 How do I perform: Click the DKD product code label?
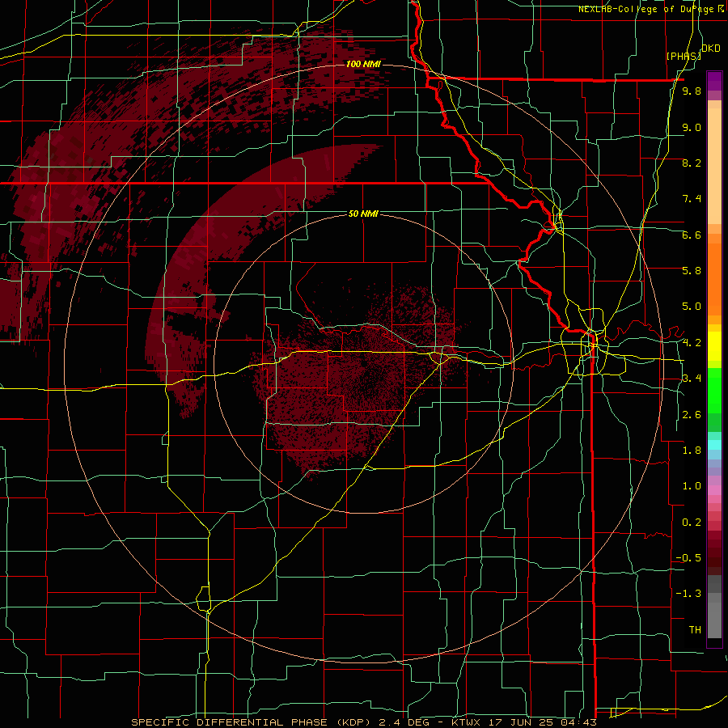710,49
